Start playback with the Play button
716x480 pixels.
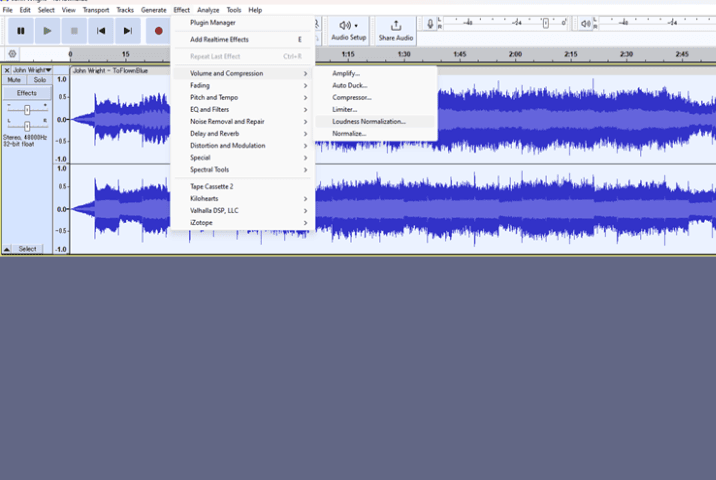tap(47, 31)
